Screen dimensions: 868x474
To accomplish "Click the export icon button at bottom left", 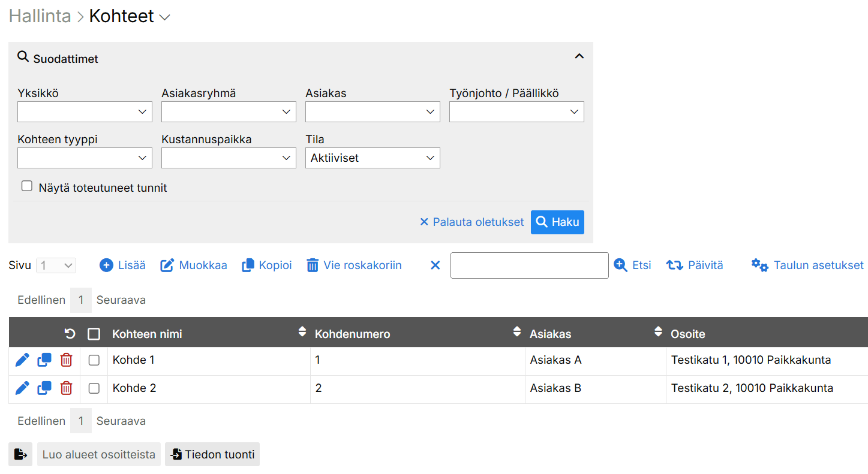I will click(x=20, y=455).
